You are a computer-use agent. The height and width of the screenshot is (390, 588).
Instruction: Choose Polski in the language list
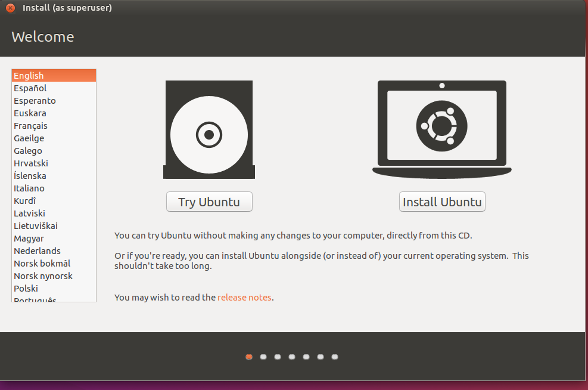click(54, 288)
